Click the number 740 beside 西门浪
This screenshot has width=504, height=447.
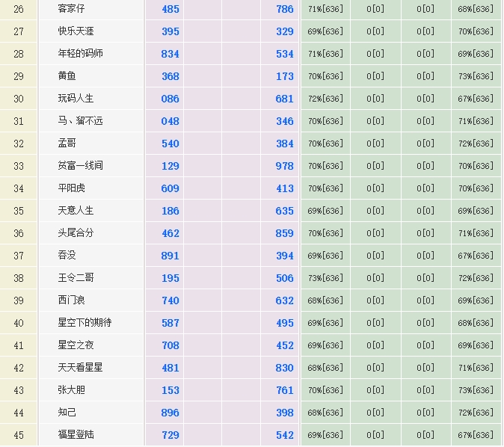(170, 300)
